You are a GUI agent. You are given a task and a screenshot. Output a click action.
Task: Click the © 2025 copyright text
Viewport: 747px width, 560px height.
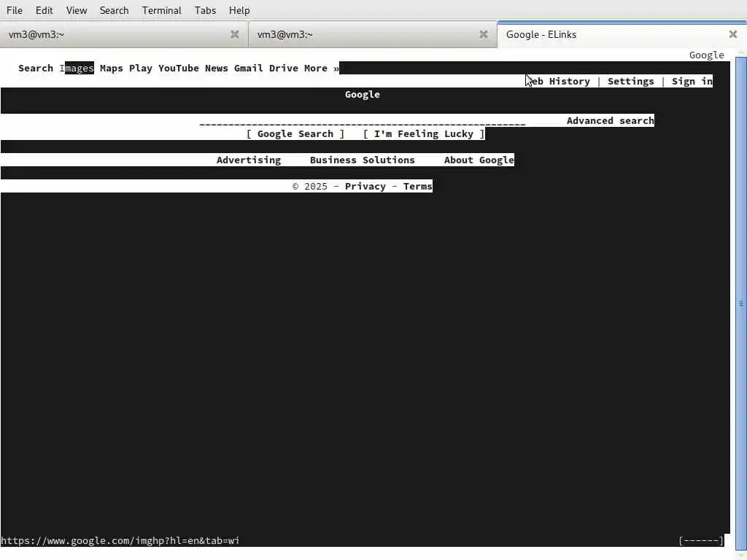coord(309,186)
